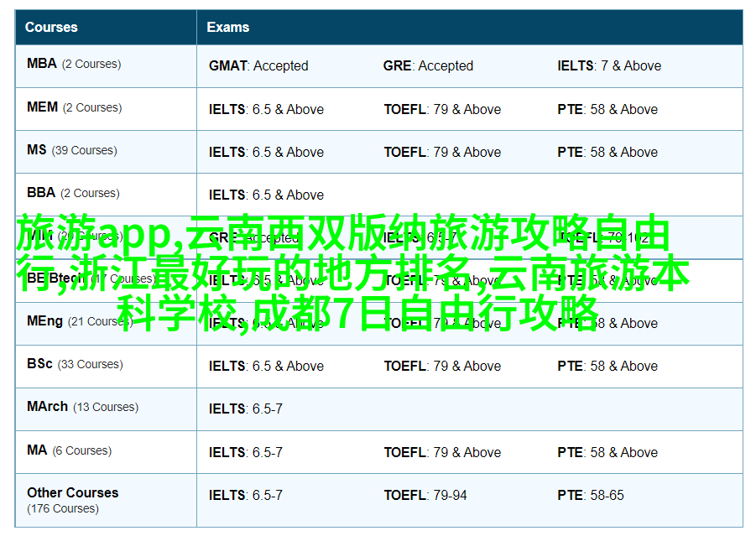
Task: Click the PTE score in the BSc row
Action: (607, 367)
